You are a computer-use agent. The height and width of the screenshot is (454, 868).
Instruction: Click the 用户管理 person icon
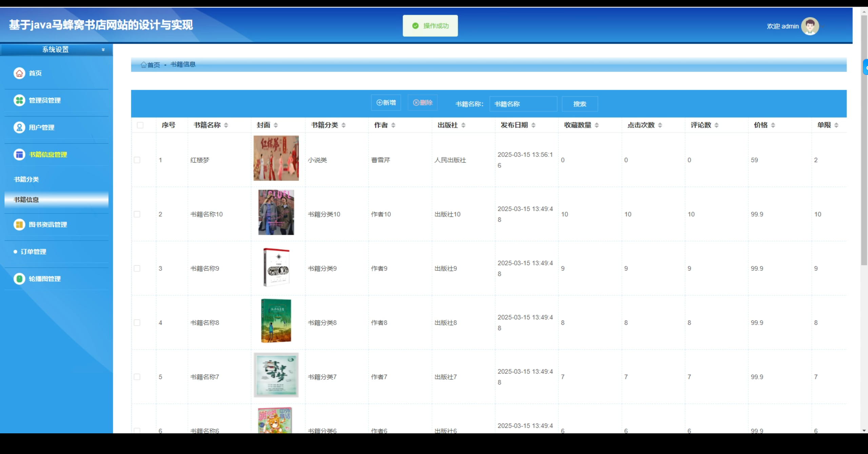(x=19, y=127)
